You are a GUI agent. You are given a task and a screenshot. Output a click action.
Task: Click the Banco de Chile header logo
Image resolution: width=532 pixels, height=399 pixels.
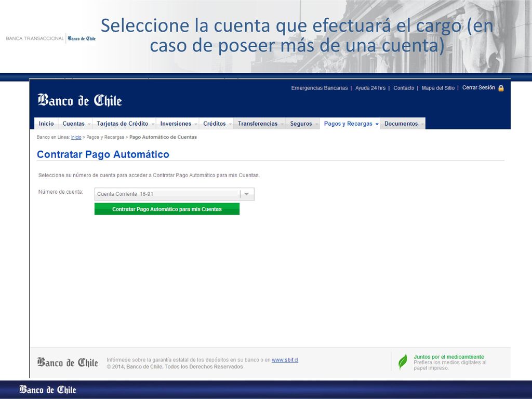click(x=79, y=100)
